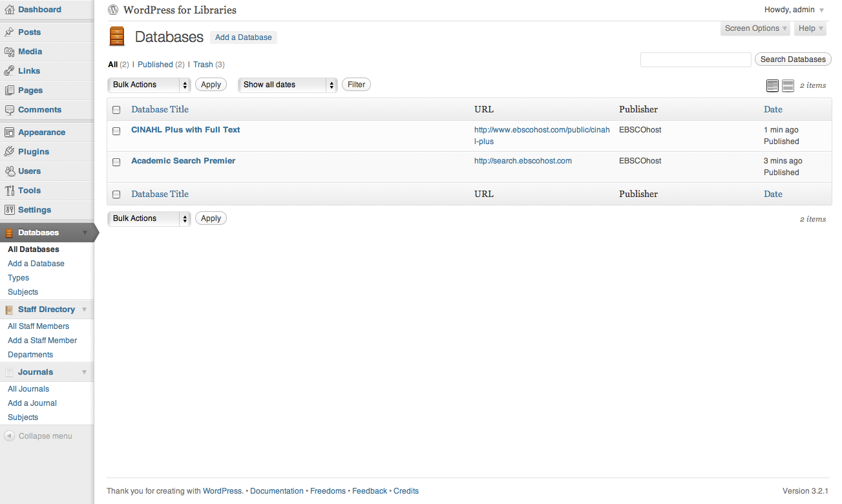
Task: Open the Feedback footer link
Action: click(x=370, y=491)
